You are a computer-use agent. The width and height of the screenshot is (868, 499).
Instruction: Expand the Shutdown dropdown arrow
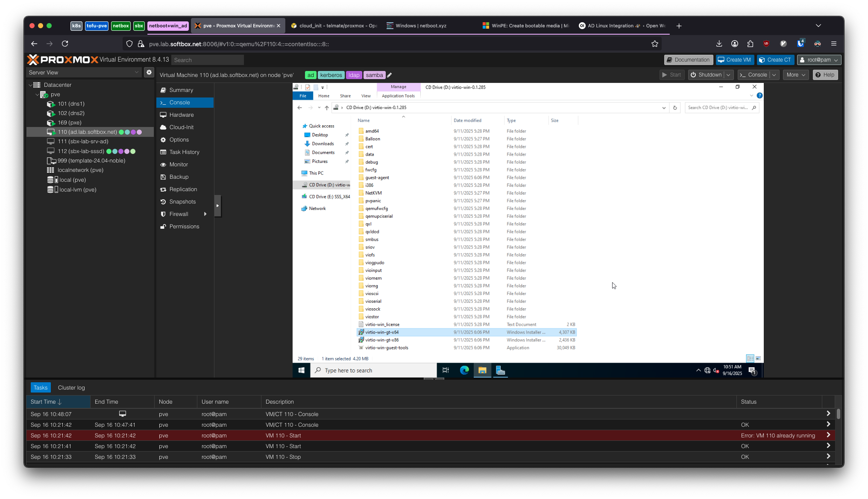coord(728,74)
